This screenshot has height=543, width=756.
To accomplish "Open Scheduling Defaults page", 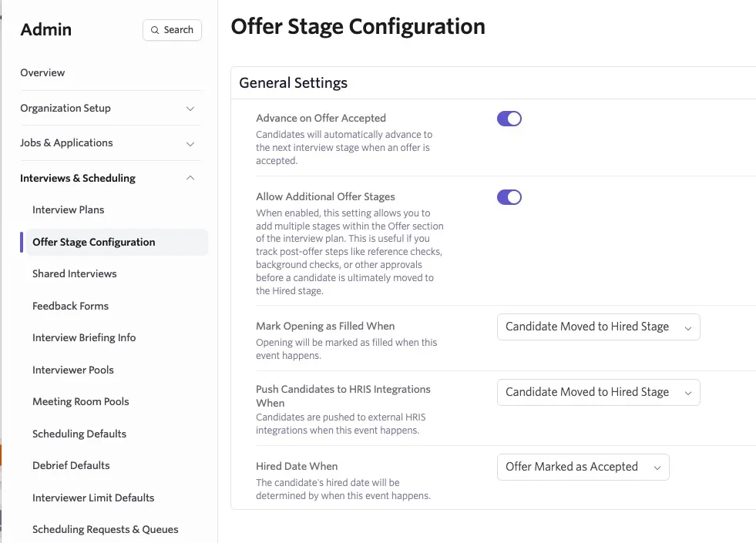I will pyautogui.click(x=79, y=434).
